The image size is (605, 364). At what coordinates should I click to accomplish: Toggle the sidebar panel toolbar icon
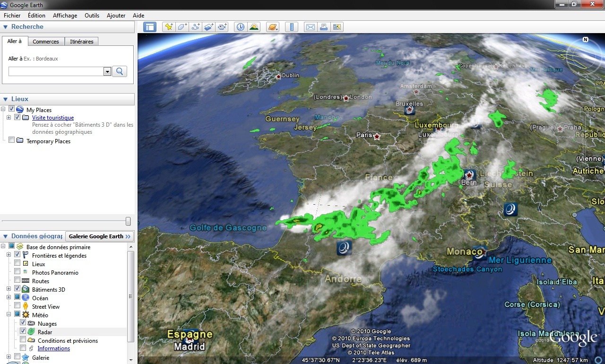(x=150, y=27)
